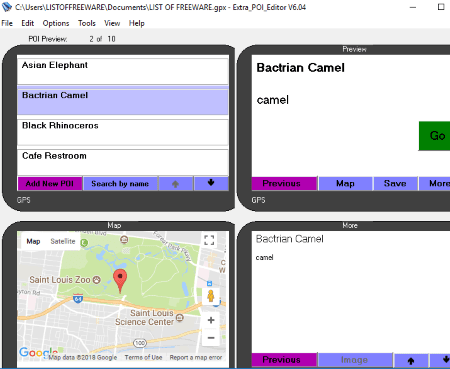Zoom out the map with minus button
The image size is (450, 369).
pyautogui.click(x=211, y=338)
